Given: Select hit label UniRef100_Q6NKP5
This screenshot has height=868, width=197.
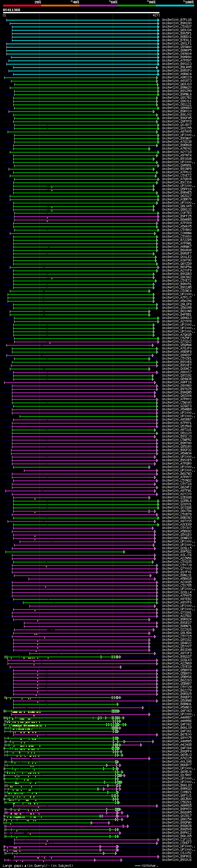Looking at the screenshot, I should 177,50.
